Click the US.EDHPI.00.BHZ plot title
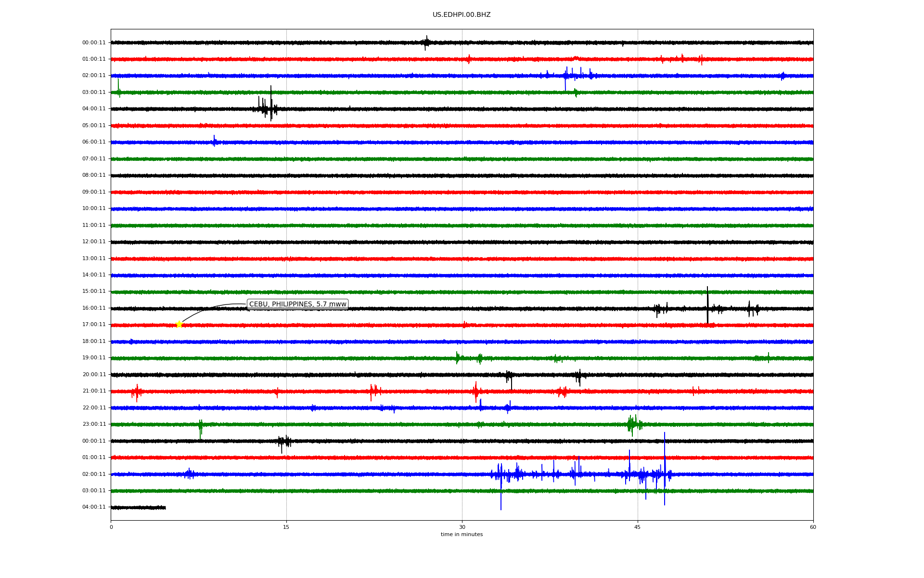This screenshot has height=578, width=924. coord(461,15)
